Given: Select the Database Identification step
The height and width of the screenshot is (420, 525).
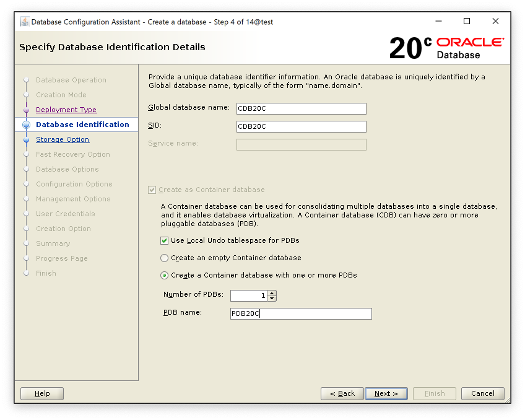Looking at the screenshot, I should (82, 125).
